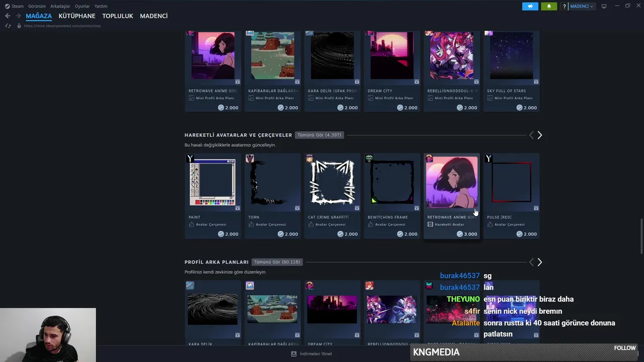The image size is (644, 362).
Task: Open Kara Delik mini profile background
Action: click(x=332, y=71)
